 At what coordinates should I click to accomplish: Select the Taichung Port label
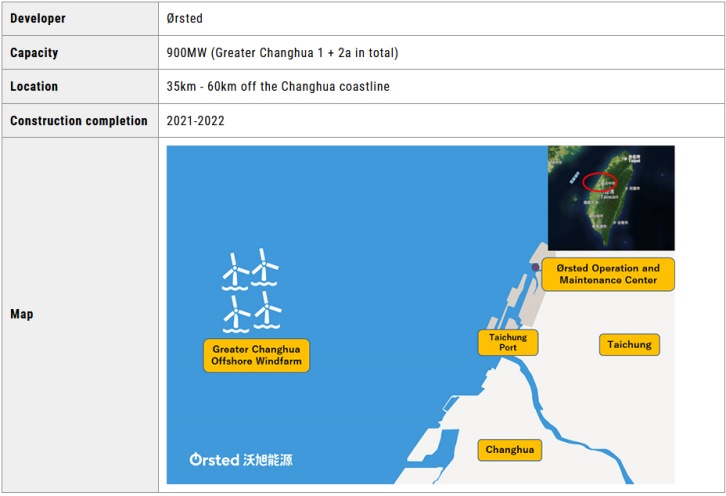click(x=508, y=343)
